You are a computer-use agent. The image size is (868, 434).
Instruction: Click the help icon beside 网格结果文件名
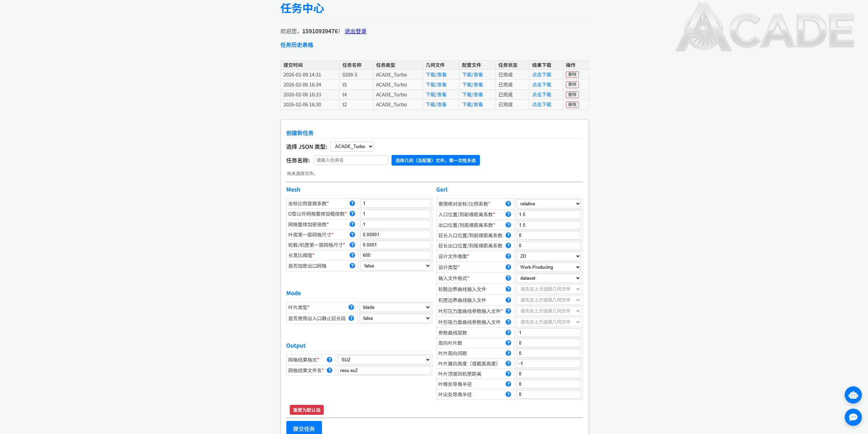coord(330,370)
